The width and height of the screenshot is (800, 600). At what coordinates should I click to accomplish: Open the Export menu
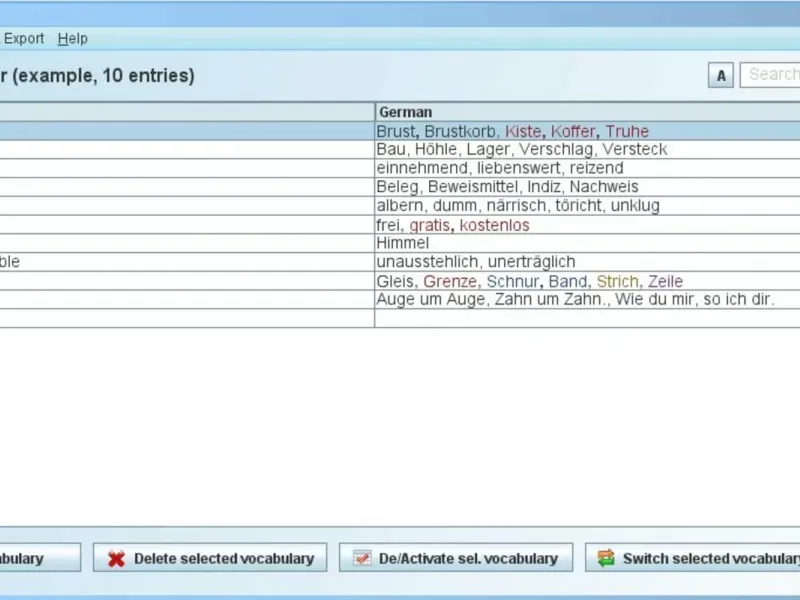tap(23, 39)
